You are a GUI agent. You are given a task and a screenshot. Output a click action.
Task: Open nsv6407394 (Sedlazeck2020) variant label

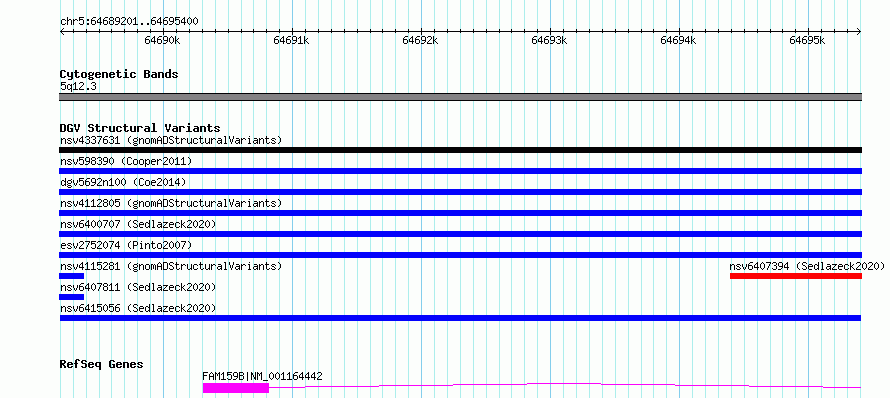[807, 266]
